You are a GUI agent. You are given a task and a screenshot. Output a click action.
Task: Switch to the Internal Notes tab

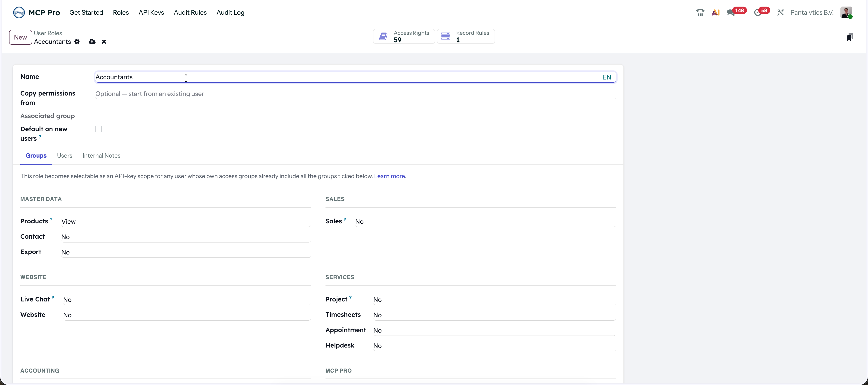(x=101, y=156)
